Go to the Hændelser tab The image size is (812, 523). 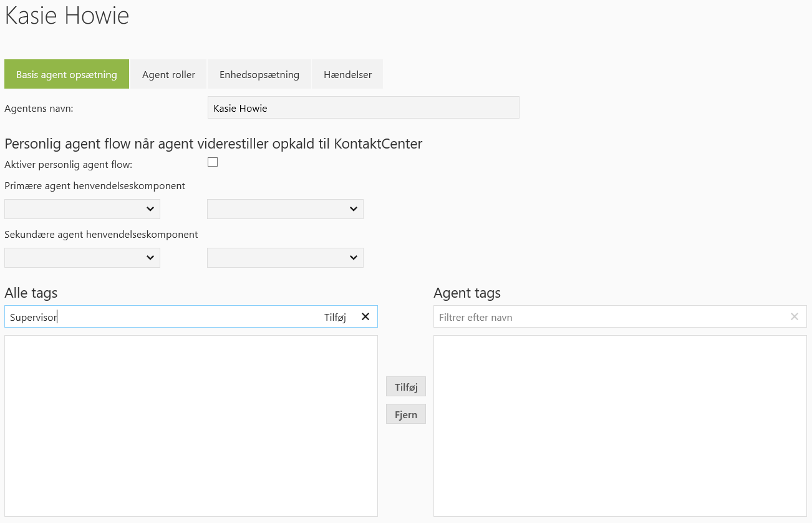tap(347, 74)
